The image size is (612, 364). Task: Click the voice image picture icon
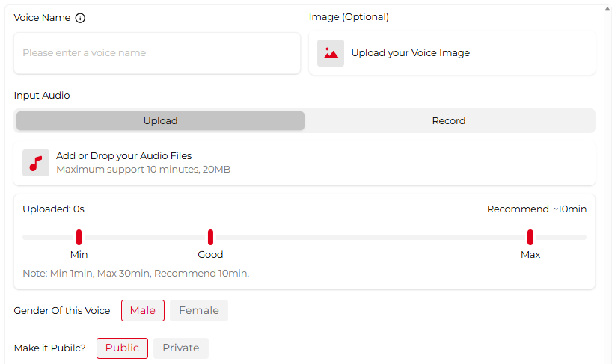331,53
